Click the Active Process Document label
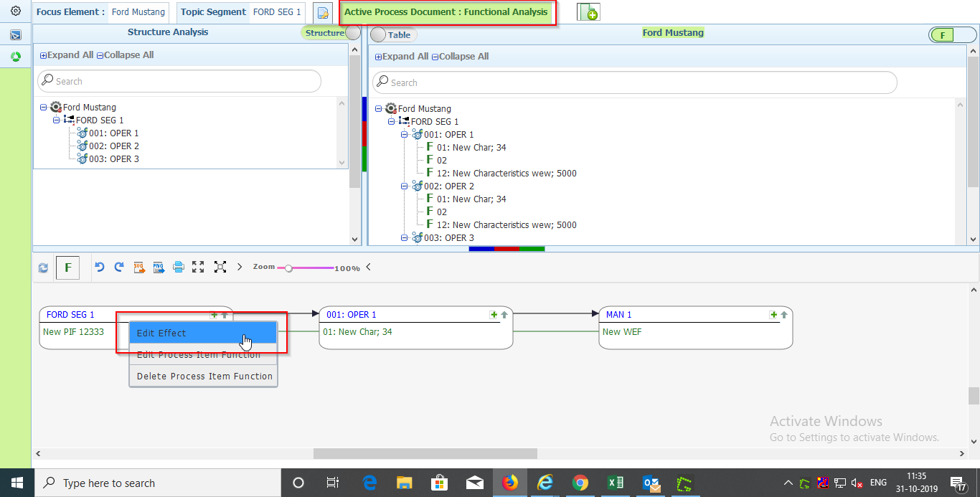This screenshot has width=980, height=497. pyautogui.click(x=446, y=12)
